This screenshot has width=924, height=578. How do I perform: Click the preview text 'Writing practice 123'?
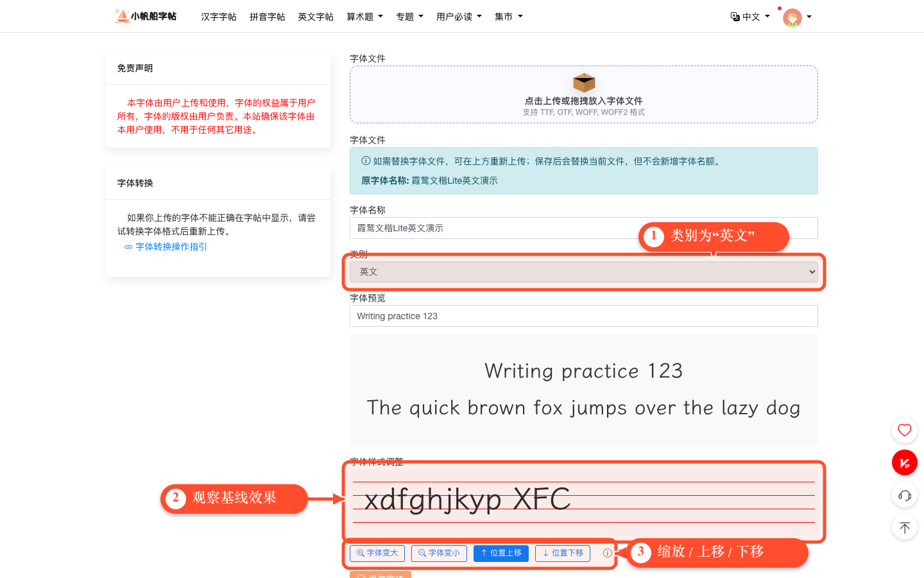point(584,371)
